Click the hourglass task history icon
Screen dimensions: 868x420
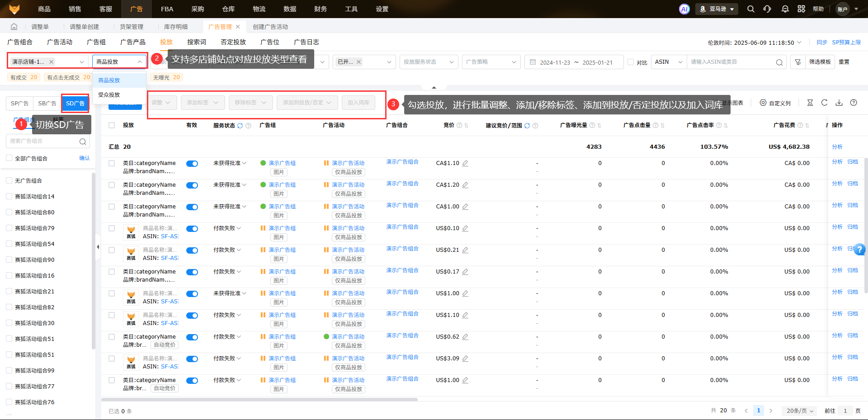[810, 103]
